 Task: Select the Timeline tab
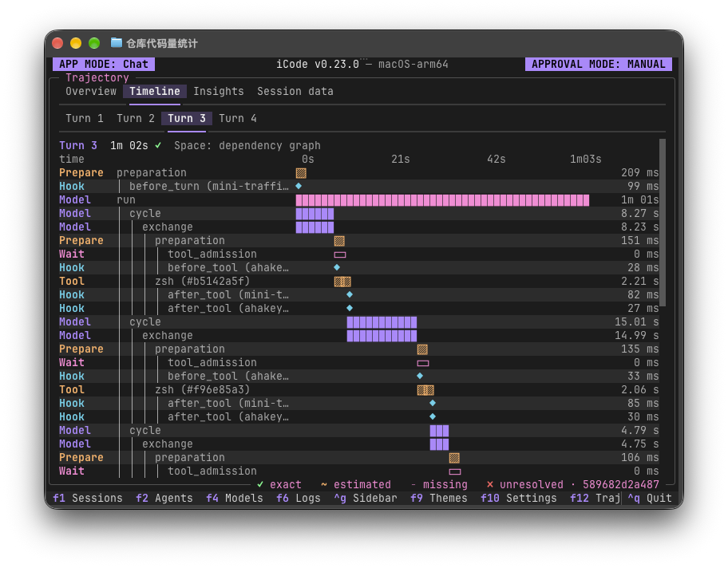[x=155, y=92]
